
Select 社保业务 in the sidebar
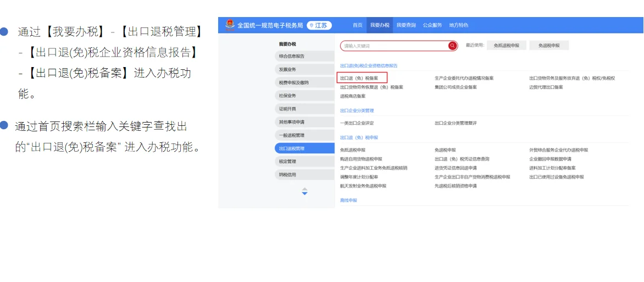(x=305, y=96)
